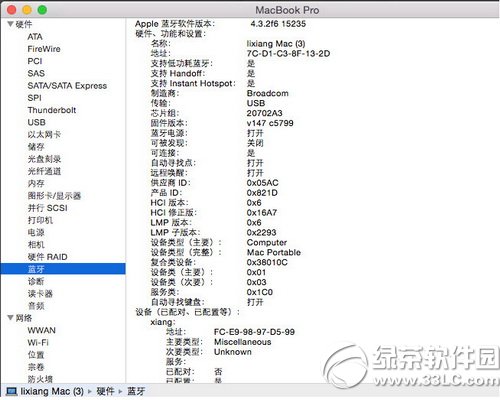Click the HCI revision value 0x16A7
Screen dimensions: 500x400
[x=262, y=213]
